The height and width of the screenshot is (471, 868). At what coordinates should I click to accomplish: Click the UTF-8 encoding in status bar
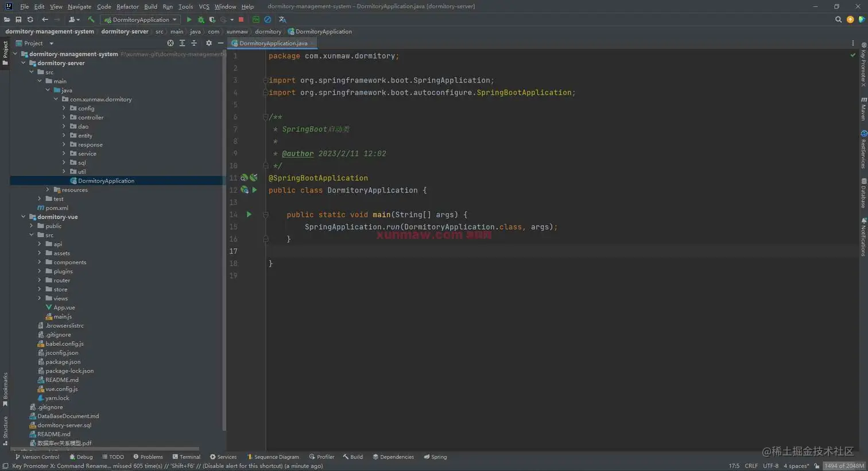770,466
